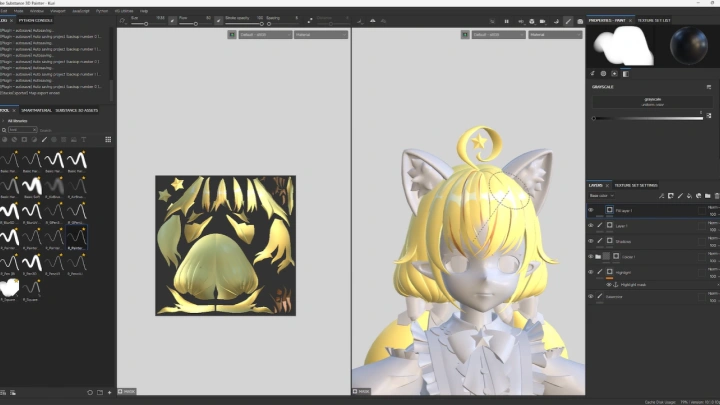Switch to the Texture Set Settings tab
Image resolution: width=720 pixels, height=405 pixels.
click(636, 185)
